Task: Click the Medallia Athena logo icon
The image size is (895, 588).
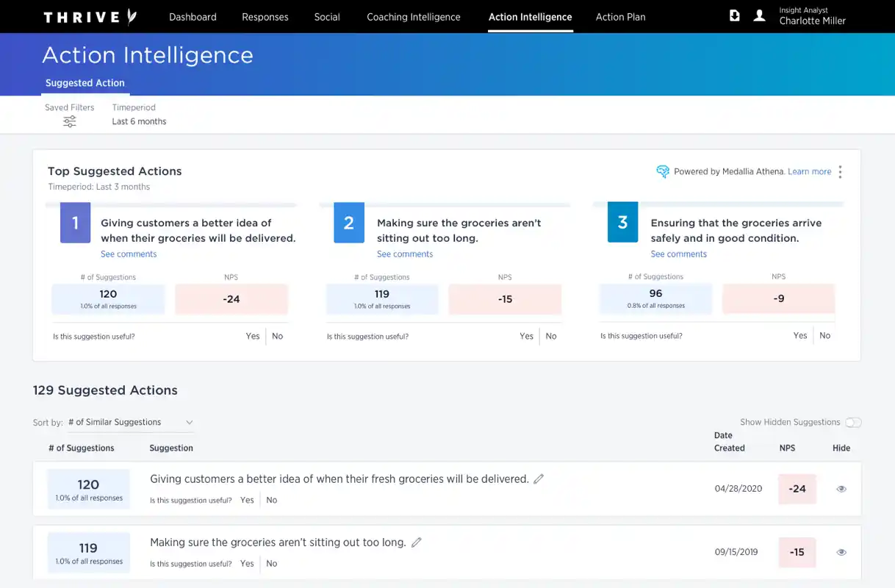Action: (662, 172)
